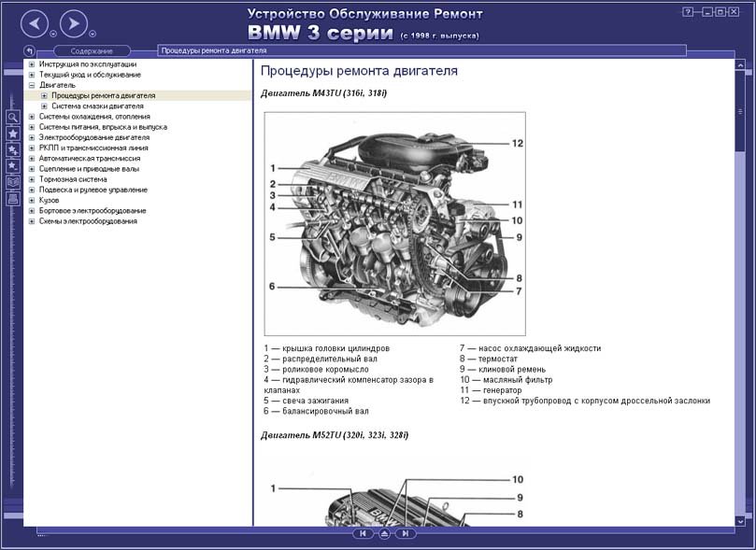Click legend line 8 — термостат
Screen dimensions: 756x550
click(x=489, y=359)
